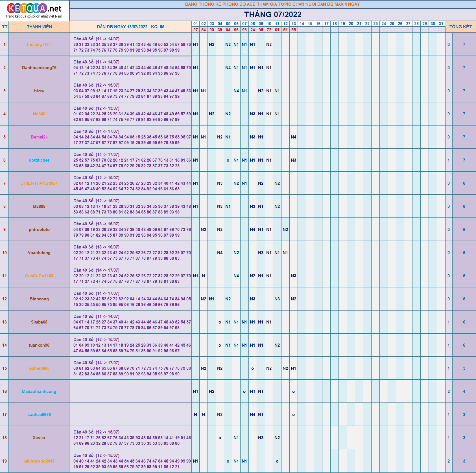Image resolution: width=476 pixels, height=473 pixels.
Task: Select Xaviar's number set cell
Action: tap(130, 438)
